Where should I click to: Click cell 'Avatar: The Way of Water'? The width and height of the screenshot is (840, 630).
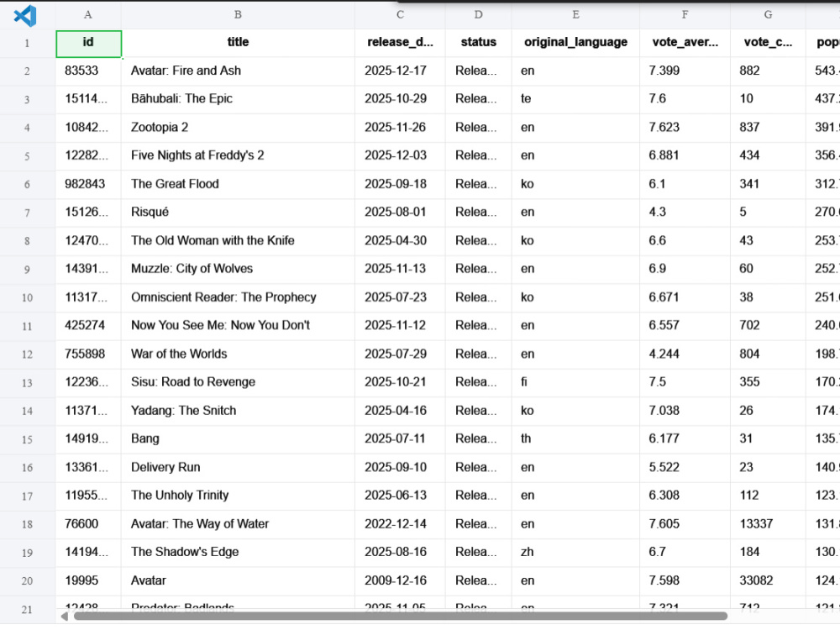point(238,524)
